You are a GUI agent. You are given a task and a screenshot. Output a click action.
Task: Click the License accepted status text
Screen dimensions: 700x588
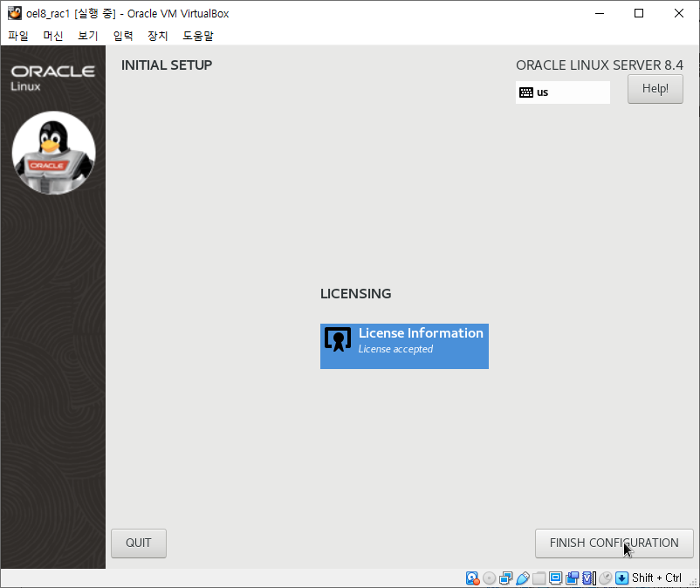[395, 349]
